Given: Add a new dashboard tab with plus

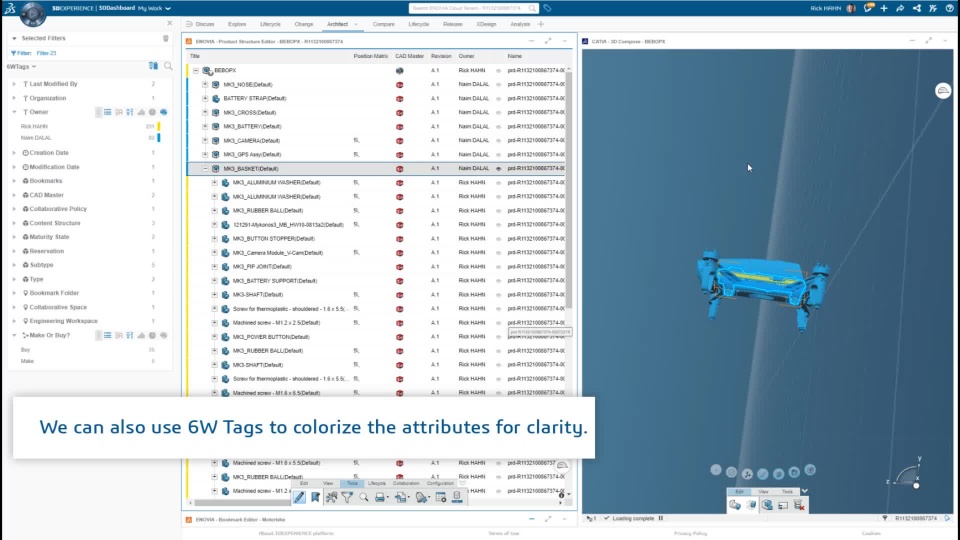Looking at the screenshot, I should pyautogui.click(x=541, y=24).
